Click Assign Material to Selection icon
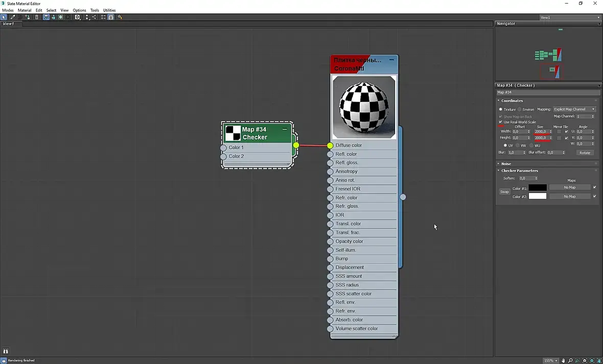Image resolution: width=603 pixels, height=364 pixels. click(27, 17)
